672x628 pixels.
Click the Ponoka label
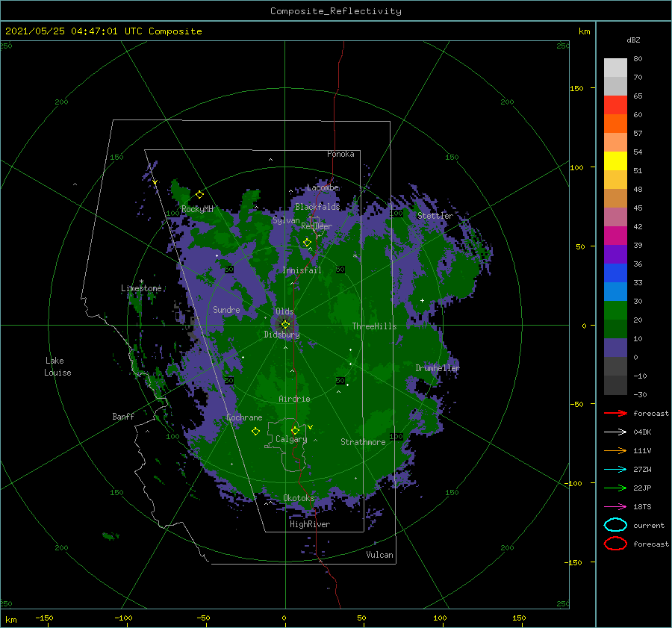(x=340, y=154)
